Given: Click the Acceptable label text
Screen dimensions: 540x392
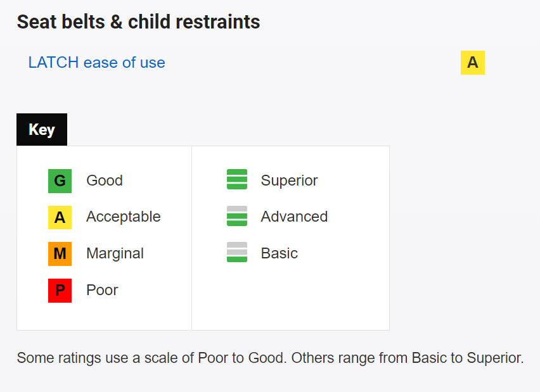Looking at the screenshot, I should pyautogui.click(x=123, y=217).
